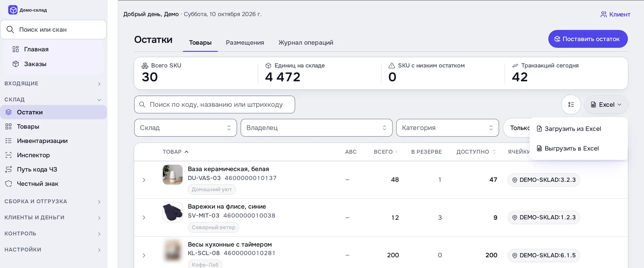Expand the КЛИЕНТЫ И ДЕНЬГИ group

pyautogui.click(x=54, y=217)
